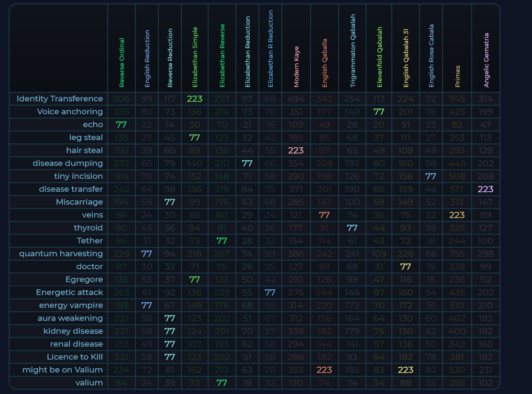Select the 'Licence to Kill' row label
The width and height of the screenshot is (532, 394).
[x=75, y=357]
